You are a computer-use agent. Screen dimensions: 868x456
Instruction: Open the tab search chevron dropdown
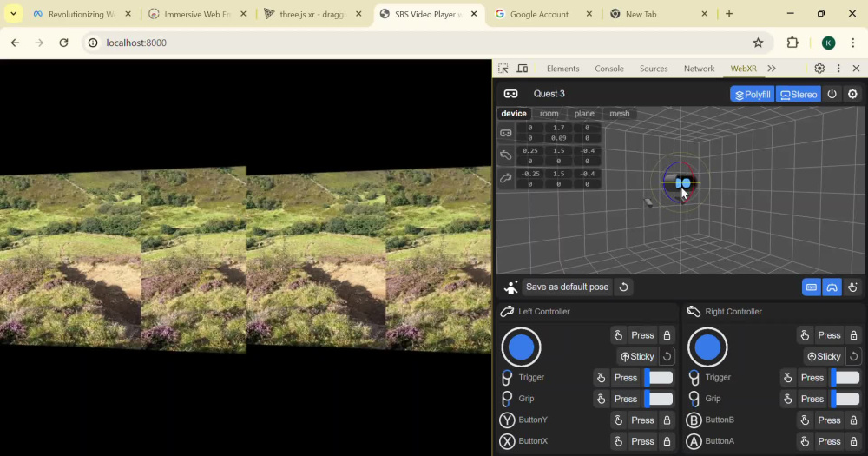pos(13,14)
